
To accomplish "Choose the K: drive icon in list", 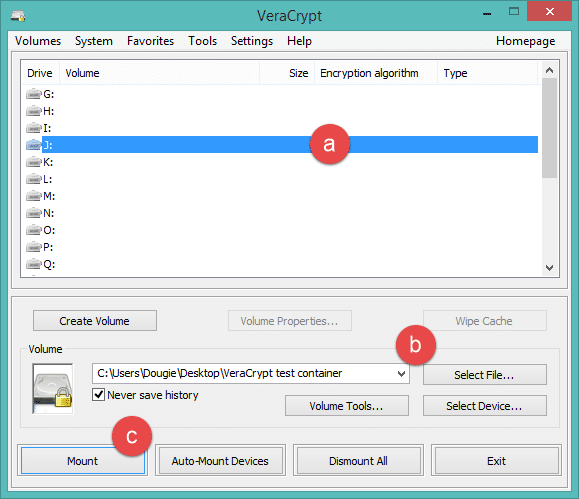I will [x=33, y=162].
